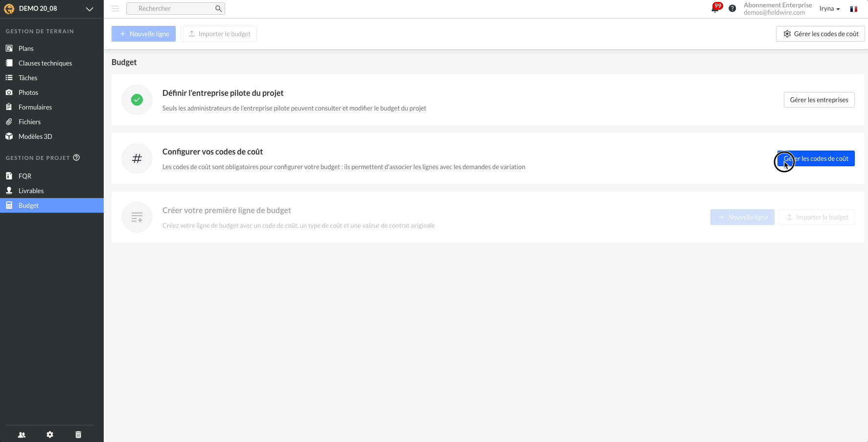This screenshot has width=868, height=442.
Task: Open Tâches in the sidebar
Action: [28, 78]
